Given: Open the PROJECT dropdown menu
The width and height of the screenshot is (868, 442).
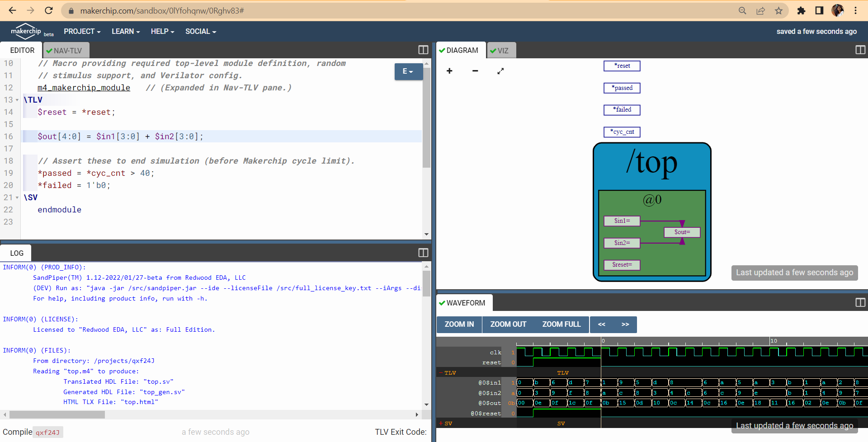Looking at the screenshot, I should click(x=82, y=31).
